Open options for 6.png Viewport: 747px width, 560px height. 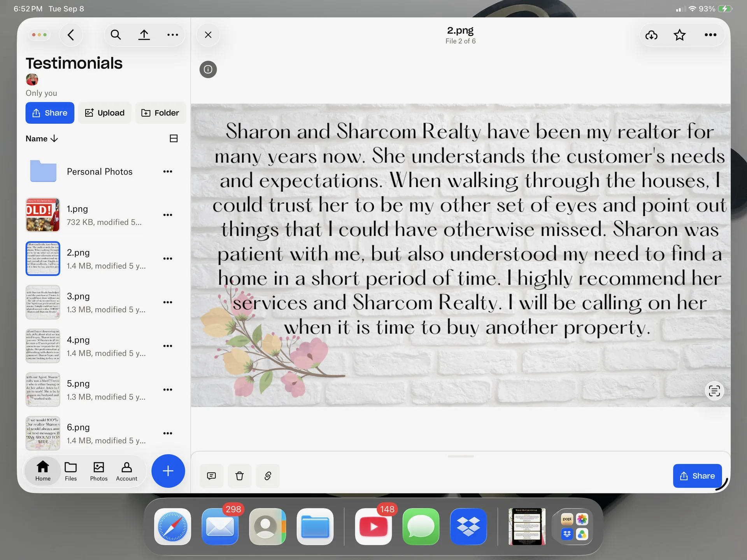tap(168, 433)
